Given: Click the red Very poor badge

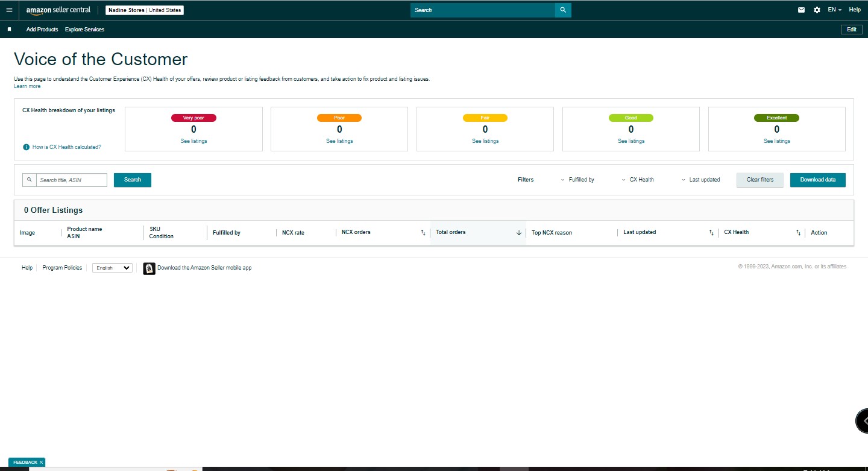Looking at the screenshot, I should (x=193, y=118).
